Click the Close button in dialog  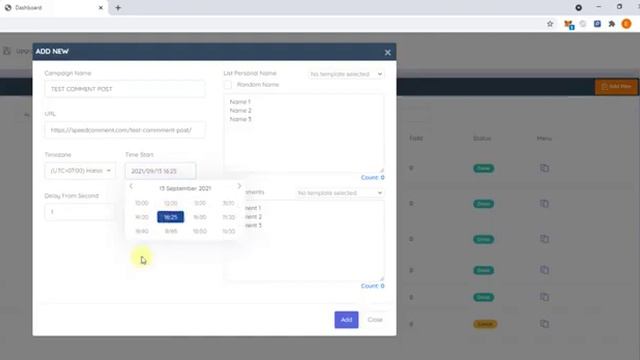point(375,320)
